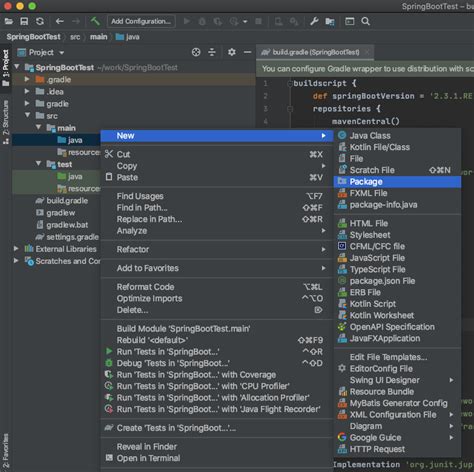
Task: Choose MyBatis Generator Config
Action: coord(397,403)
